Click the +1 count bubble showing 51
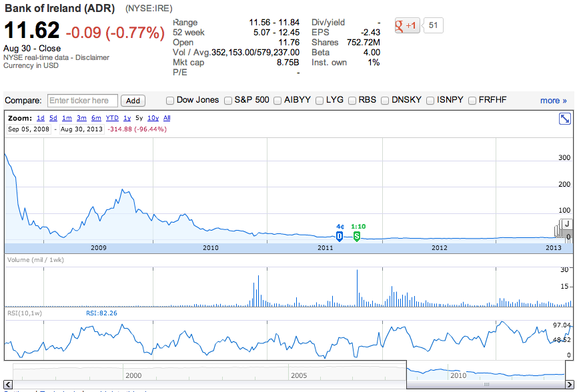The image size is (579, 392). [433, 25]
